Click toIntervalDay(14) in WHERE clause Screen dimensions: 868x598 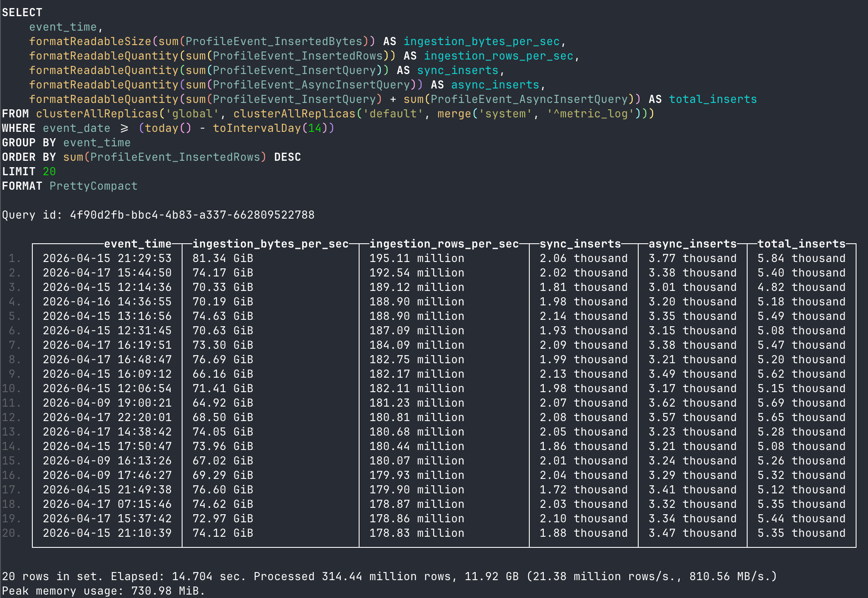pyautogui.click(x=271, y=128)
